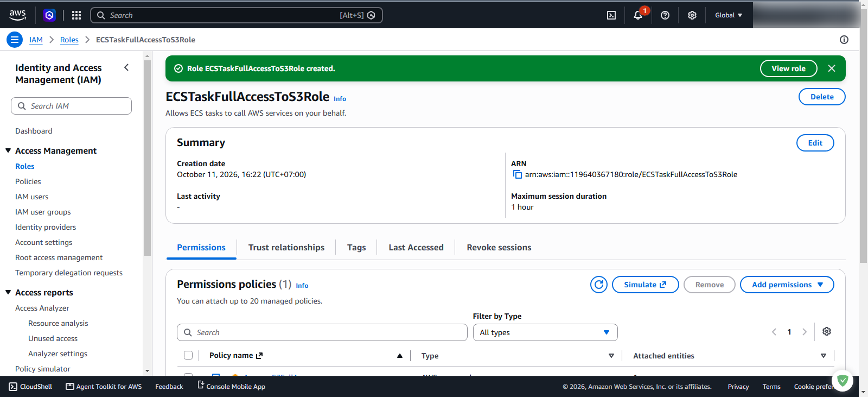Open the policies table preferences gear
Viewport: 868px width, 397px height.
827,331
